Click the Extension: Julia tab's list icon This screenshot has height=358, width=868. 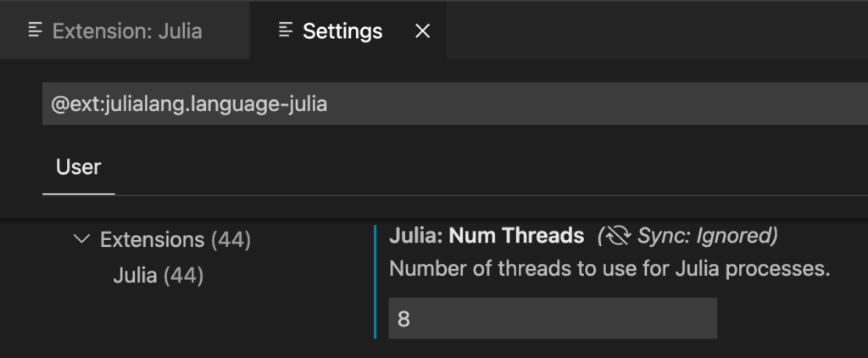pyautogui.click(x=36, y=30)
